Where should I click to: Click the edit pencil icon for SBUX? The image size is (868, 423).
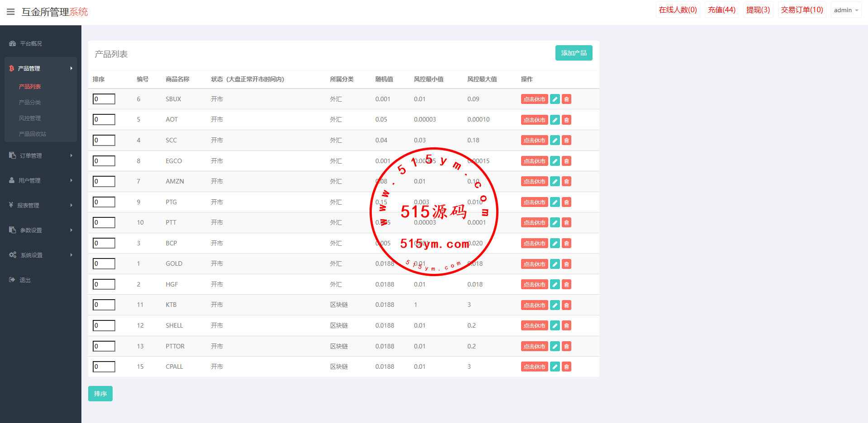coord(555,99)
